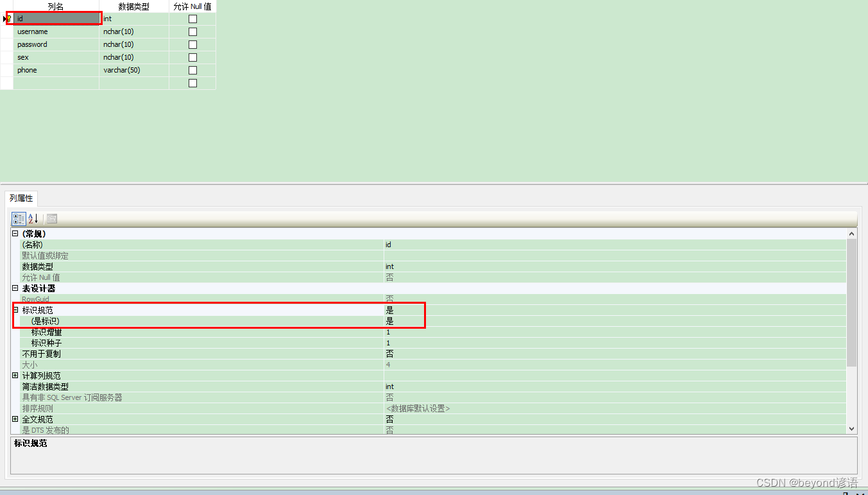
Task: Select the 排序规则 property label
Action: pyautogui.click(x=37, y=408)
